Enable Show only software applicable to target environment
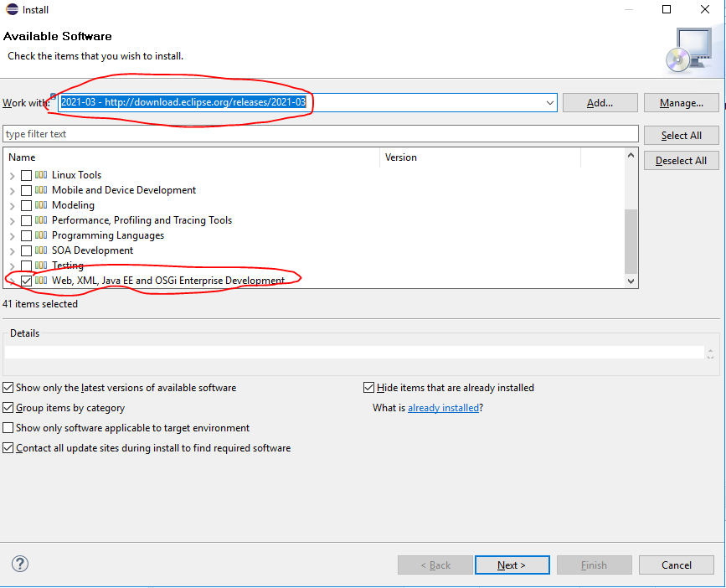726x588 pixels. coord(8,427)
